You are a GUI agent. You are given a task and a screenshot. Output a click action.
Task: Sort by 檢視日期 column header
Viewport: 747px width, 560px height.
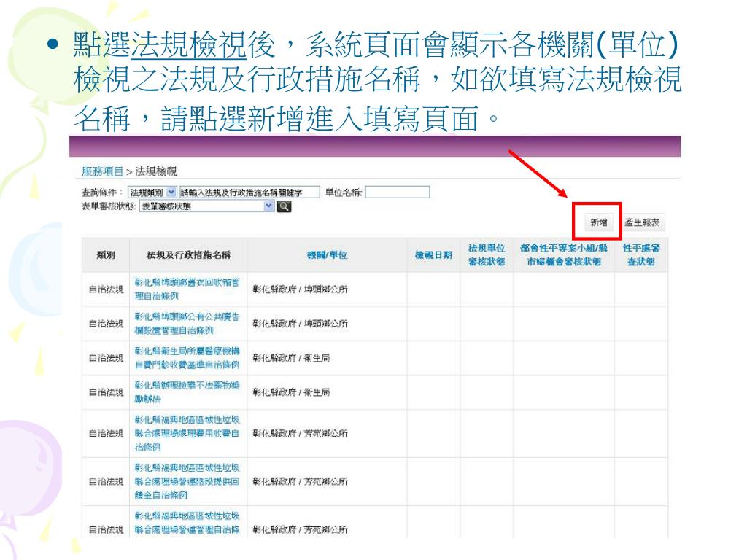pyautogui.click(x=433, y=255)
